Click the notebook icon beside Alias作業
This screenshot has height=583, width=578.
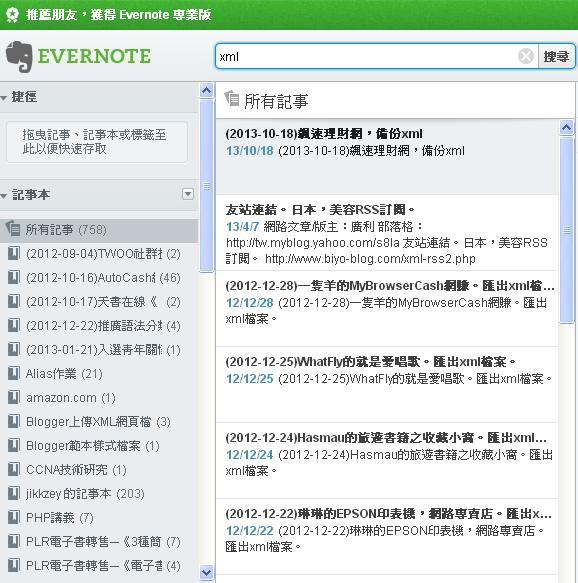pos(14,374)
